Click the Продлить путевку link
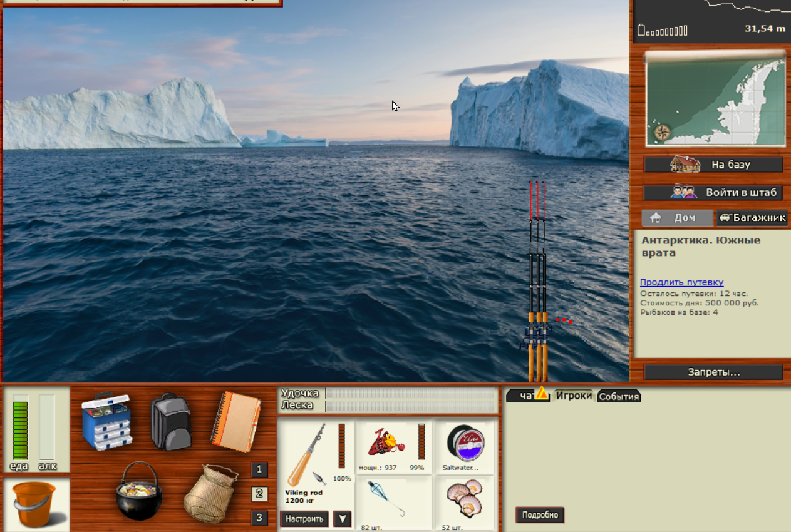 point(681,282)
